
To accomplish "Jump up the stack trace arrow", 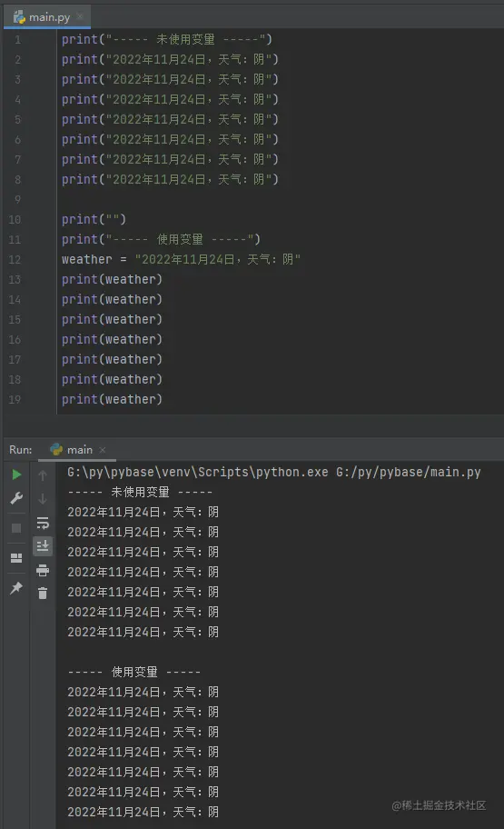I will tap(43, 475).
